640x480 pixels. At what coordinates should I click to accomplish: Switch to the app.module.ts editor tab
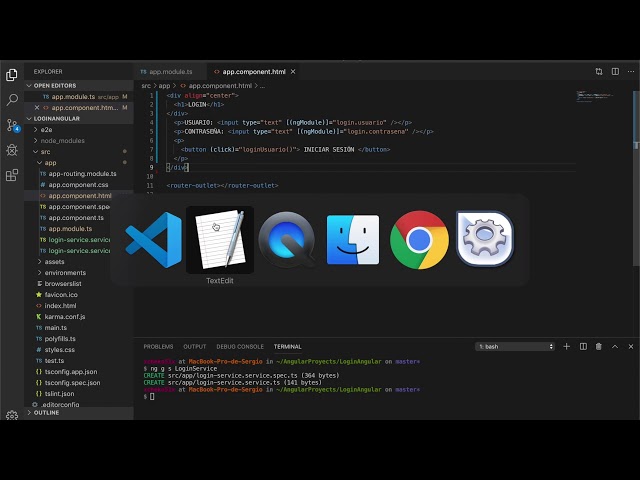pyautogui.click(x=170, y=71)
